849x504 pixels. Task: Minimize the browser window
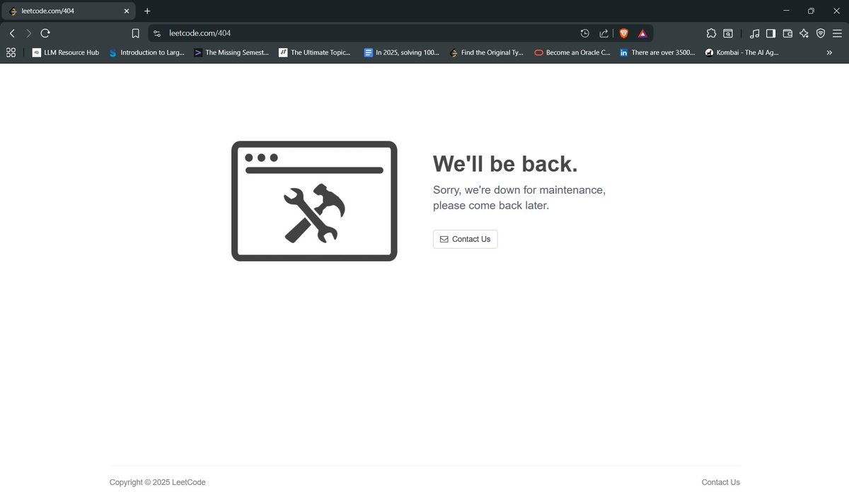(787, 11)
